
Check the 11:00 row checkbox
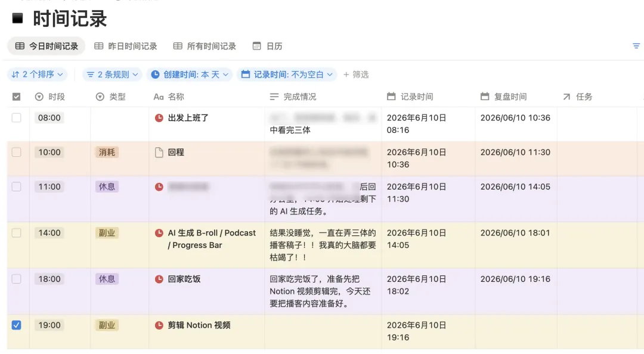pyautogui.click(x=17, y=187)
